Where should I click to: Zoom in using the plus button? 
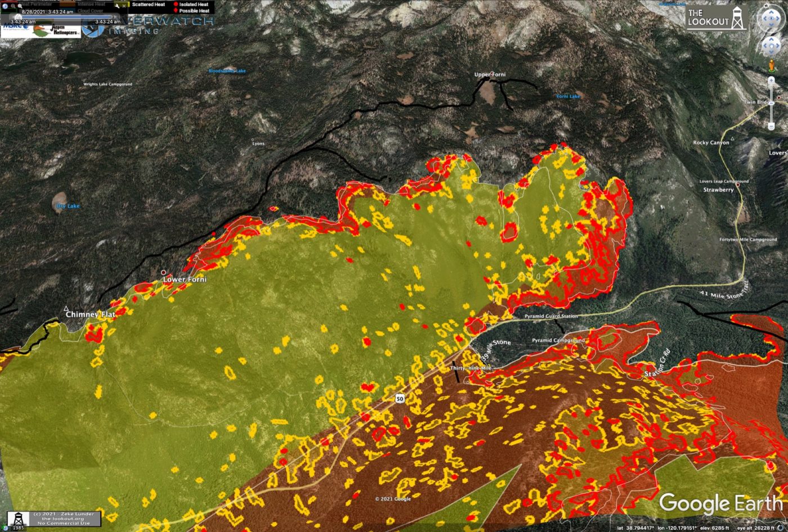click(x=771, y=80)
